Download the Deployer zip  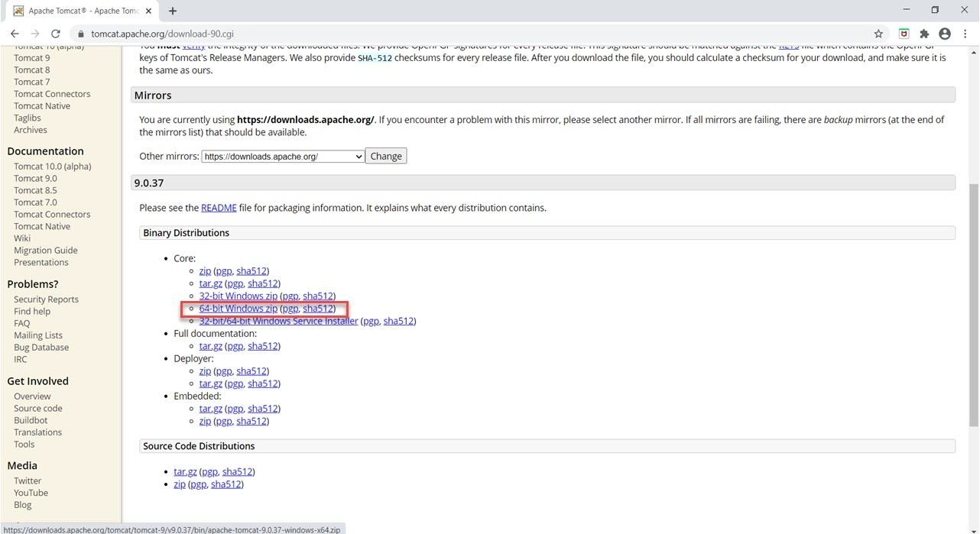205,371
